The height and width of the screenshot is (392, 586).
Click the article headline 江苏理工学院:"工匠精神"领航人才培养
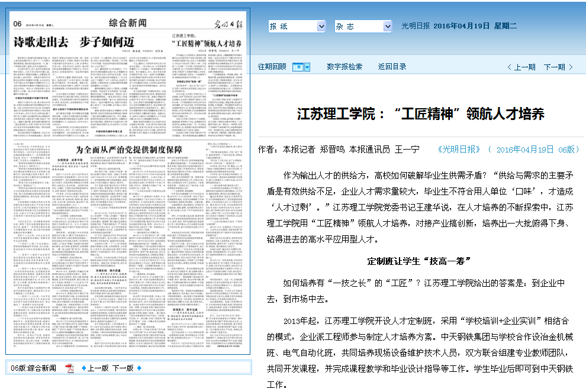(420, 114)
